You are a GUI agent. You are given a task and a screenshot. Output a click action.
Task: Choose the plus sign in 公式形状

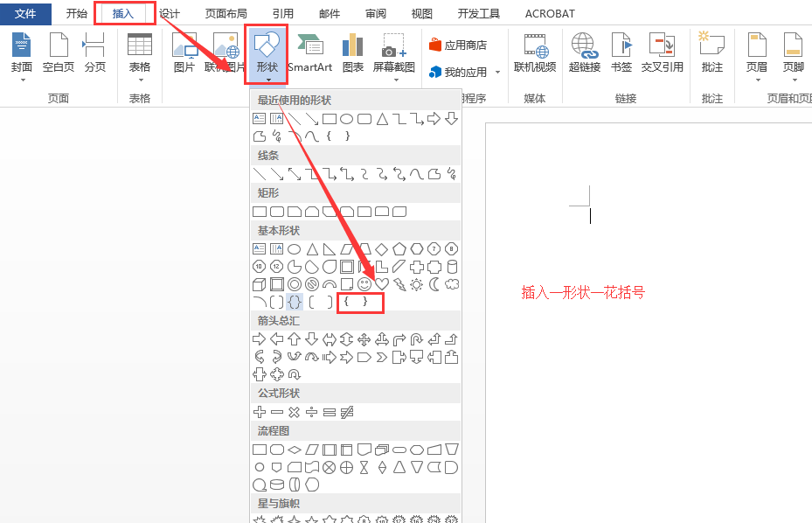pyautogui.click(x=260, y=412)
